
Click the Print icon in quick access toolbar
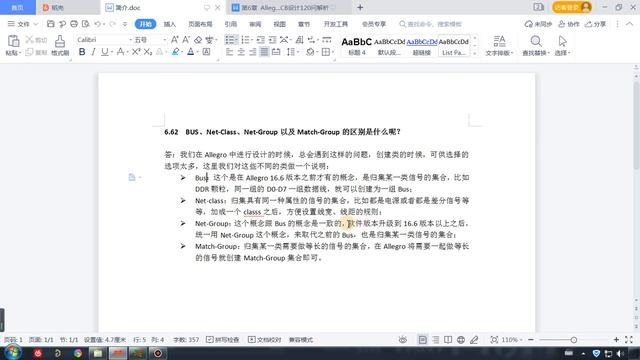[74, 24]
